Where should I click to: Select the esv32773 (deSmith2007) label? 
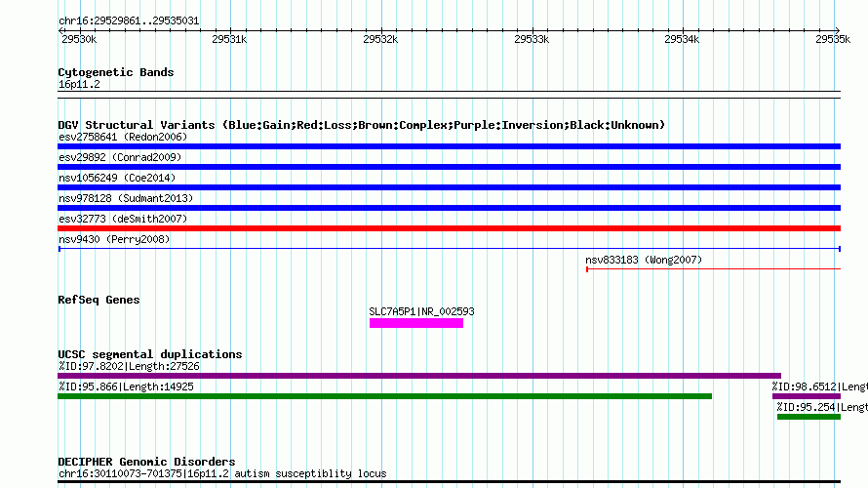[x=123, y=219]
